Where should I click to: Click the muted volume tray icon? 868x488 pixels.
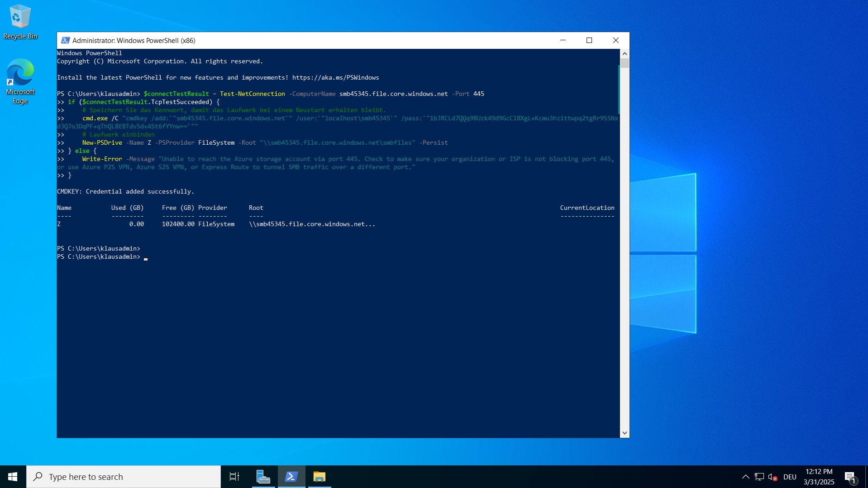[773, 477]
